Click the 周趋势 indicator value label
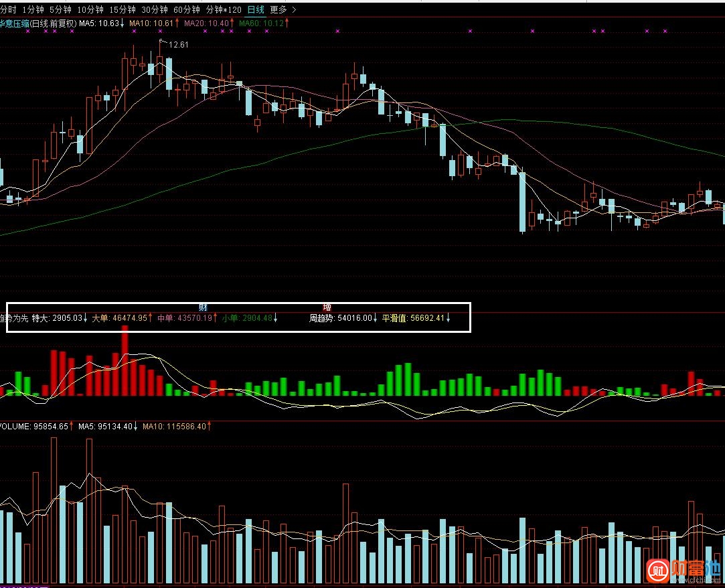The width and height of the screenshot is (725, 588). click(343, 318)
